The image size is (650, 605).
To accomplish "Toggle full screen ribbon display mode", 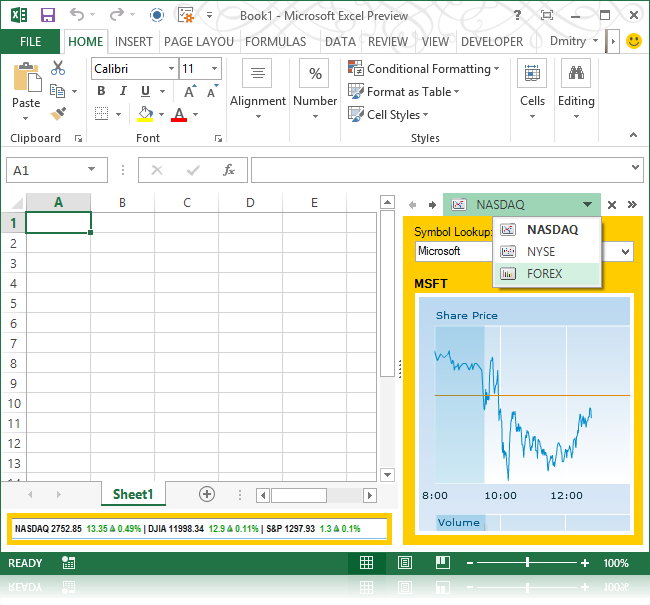I will pos(547,15).
